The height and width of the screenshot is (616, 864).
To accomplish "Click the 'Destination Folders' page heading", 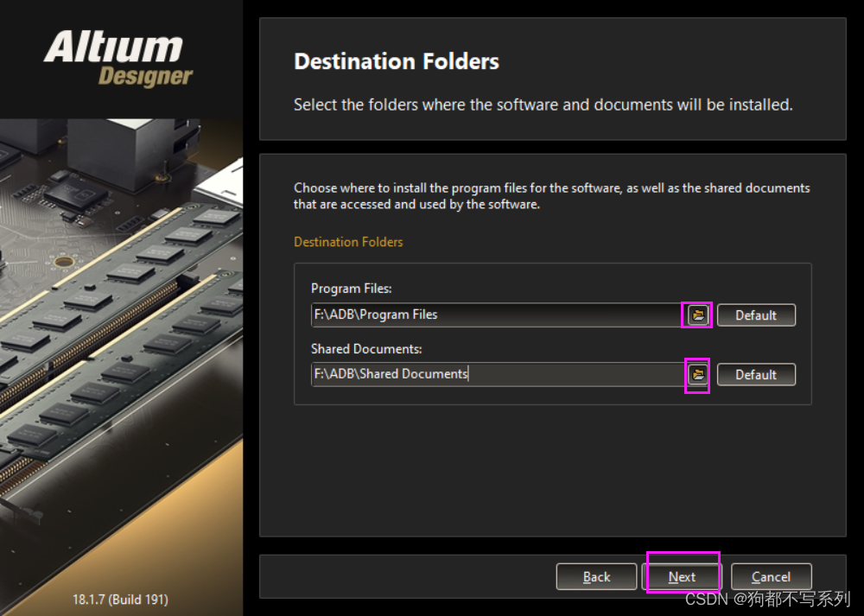I will click(x=397, y=61).
